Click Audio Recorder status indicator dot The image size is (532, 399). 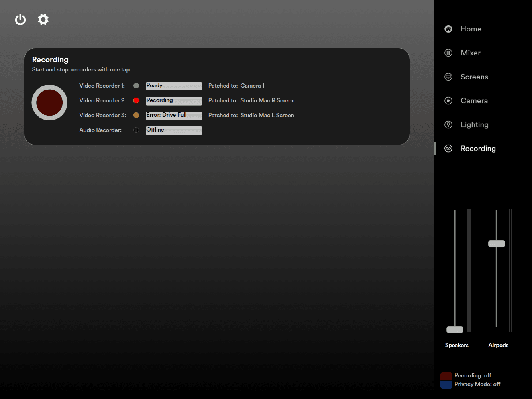pyautogui.click(x=136, y=130)
